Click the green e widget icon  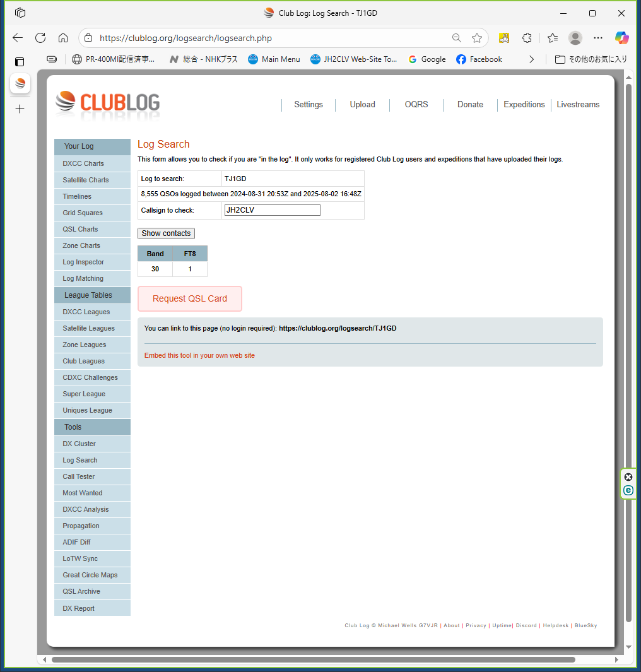point(628,490)
